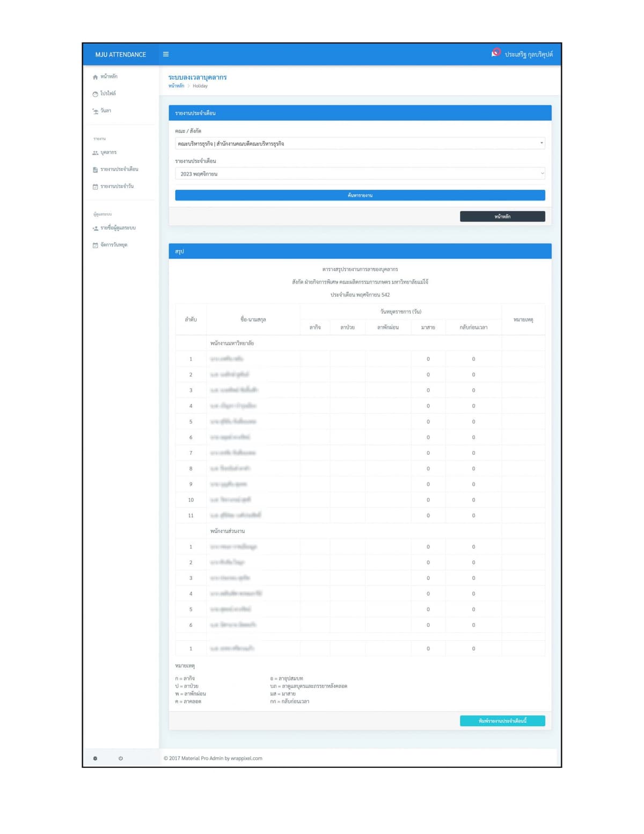Viewport: 644px width, 834px height.
Task: Open the notification icon beside the user name
Action: tap(495, 53)
